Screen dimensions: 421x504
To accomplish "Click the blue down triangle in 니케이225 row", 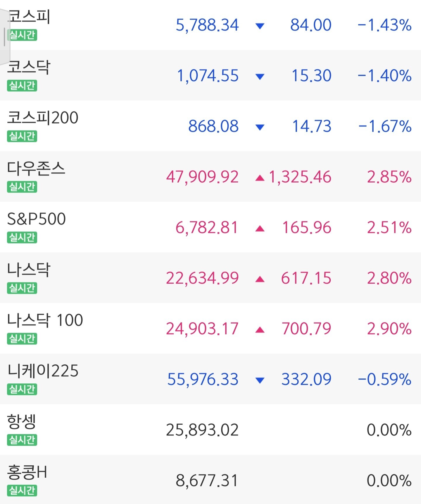I will coord(260,380).
